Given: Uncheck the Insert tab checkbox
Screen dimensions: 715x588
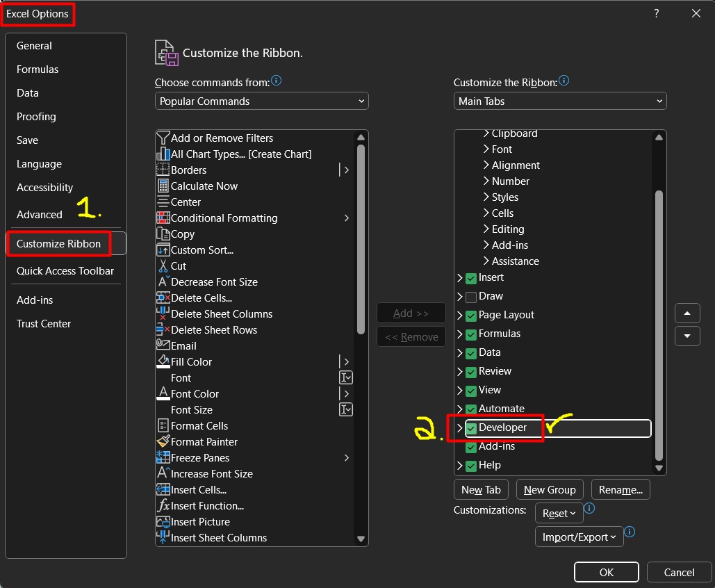Looking at the screenshot, I should [471, 278].
